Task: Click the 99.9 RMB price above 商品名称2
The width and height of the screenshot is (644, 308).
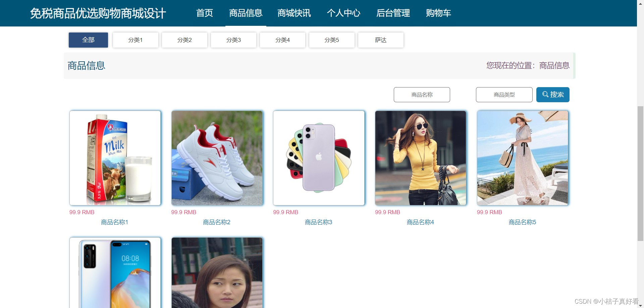Action: click(x=184, y=212)
